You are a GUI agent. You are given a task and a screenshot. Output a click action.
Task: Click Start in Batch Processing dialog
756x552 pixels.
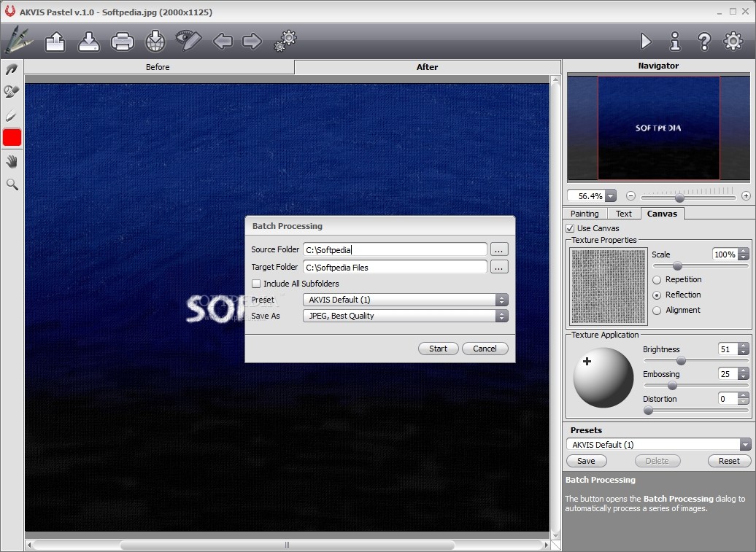tap(439, 349)
